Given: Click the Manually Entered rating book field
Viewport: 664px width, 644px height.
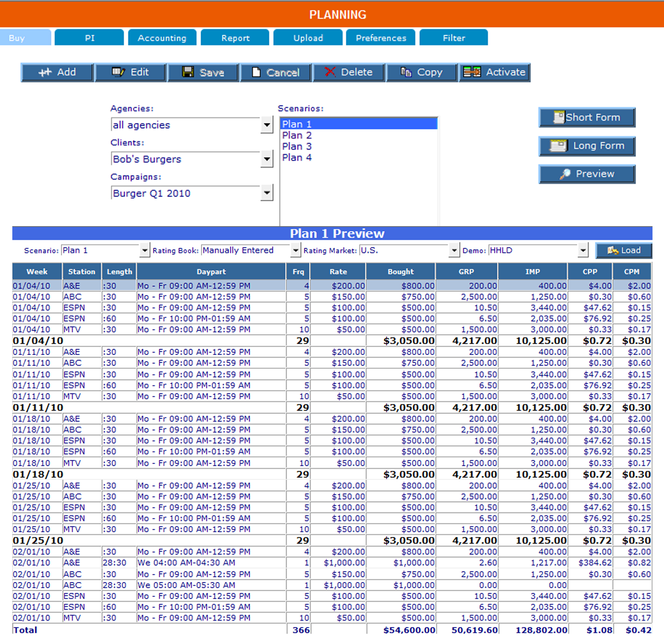Looking at the screenshot, I should pos(246,250).
